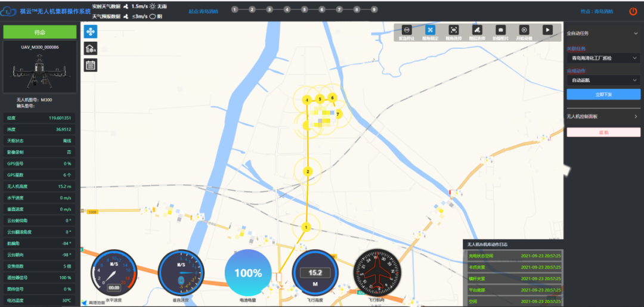Image resolution: width=644 pixels, height=307 pixels.
Task: Collapse the 全自动任务 section
Action: [x=636, y=33]
